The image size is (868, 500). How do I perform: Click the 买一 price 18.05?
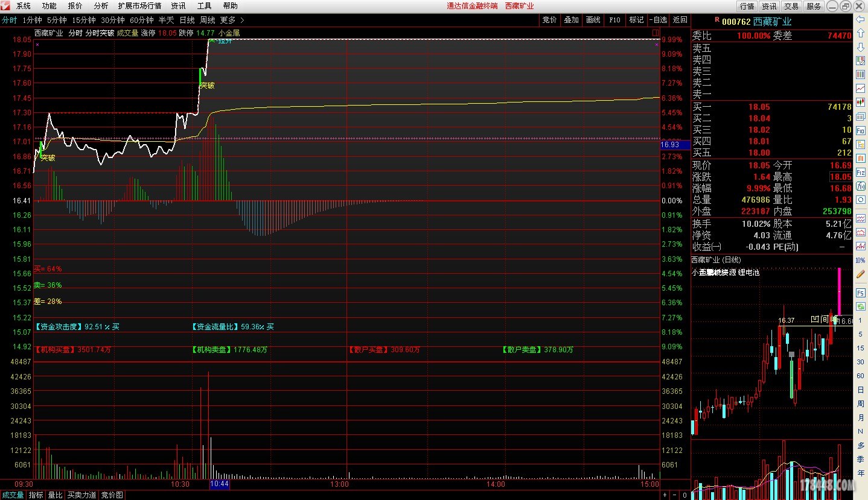coord(759,107)
